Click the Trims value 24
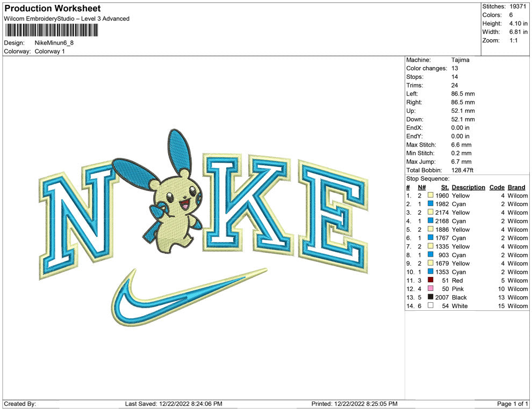 455,85
